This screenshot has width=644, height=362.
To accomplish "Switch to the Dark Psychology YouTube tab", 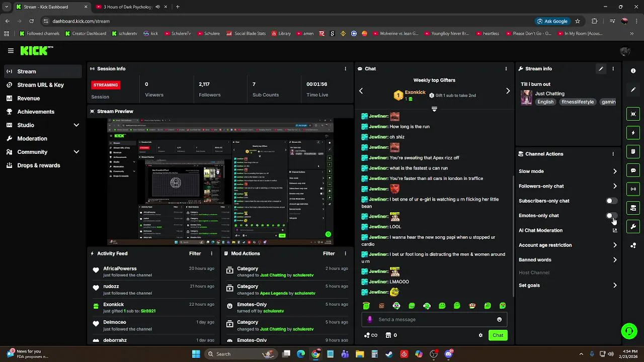I will 132,7.
